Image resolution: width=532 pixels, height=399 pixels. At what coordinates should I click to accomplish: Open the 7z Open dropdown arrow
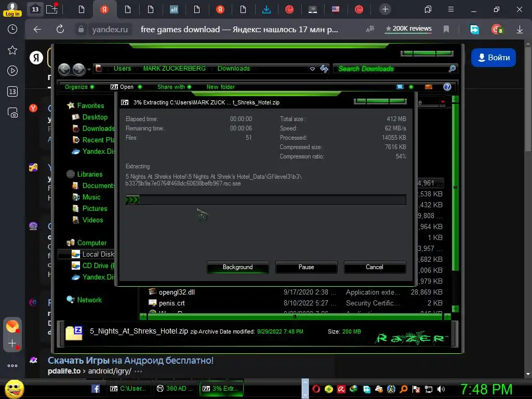click(140, 87)
